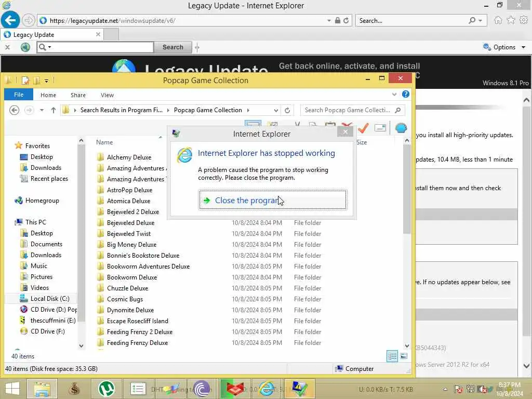Click the Internet Explorer back arrow button

click(10, 20)
